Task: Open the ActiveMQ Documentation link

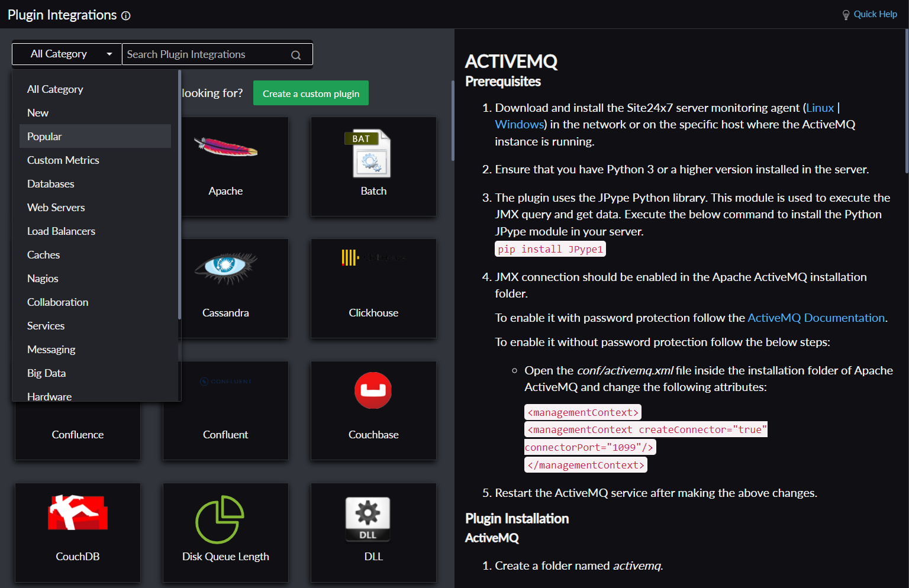Action: pos(816,318)
